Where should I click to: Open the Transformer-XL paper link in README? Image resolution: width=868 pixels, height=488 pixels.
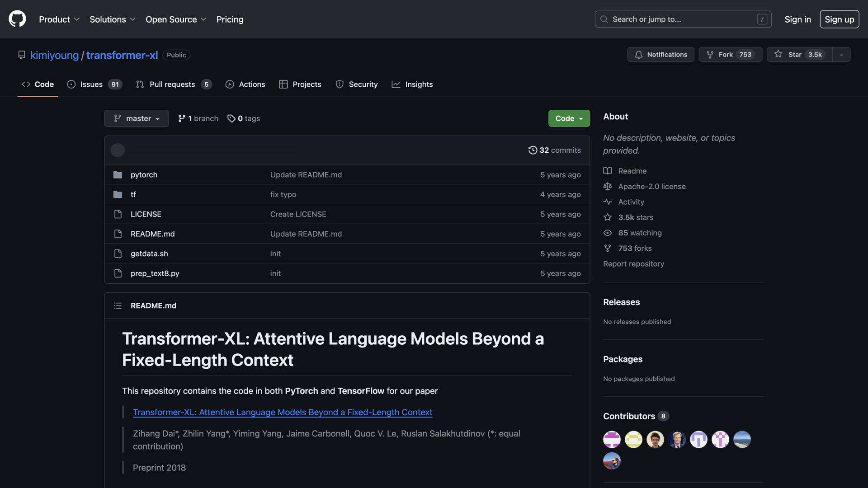[x=282, y=412]
